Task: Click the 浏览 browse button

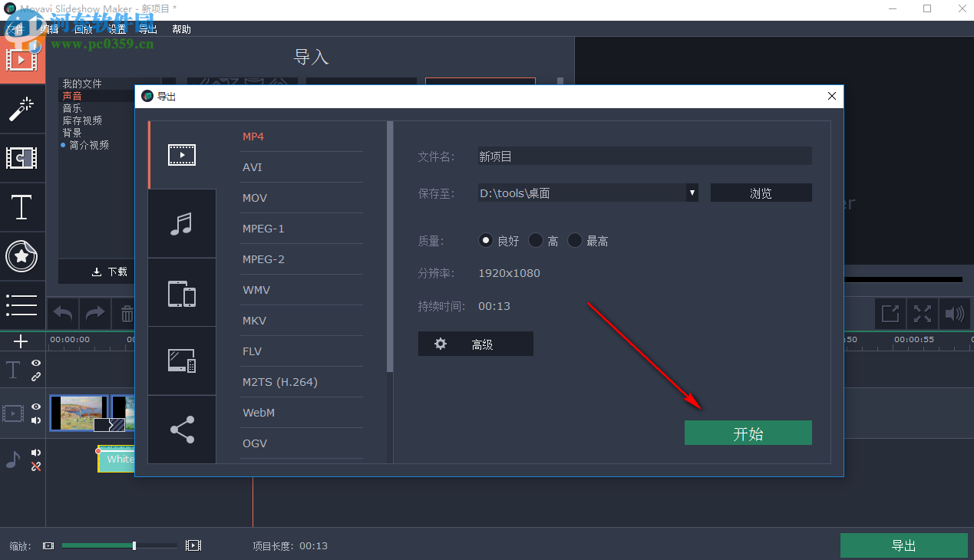Action: pyautogui.click(x=761, y=193)
